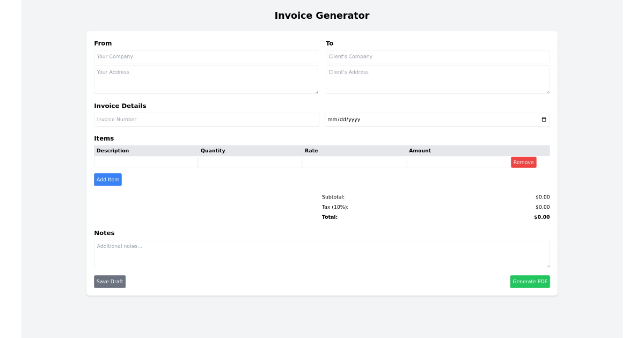Viewport: 644px width, 338px height.
Task: Click the Add Item button
Action: [107, 179]
